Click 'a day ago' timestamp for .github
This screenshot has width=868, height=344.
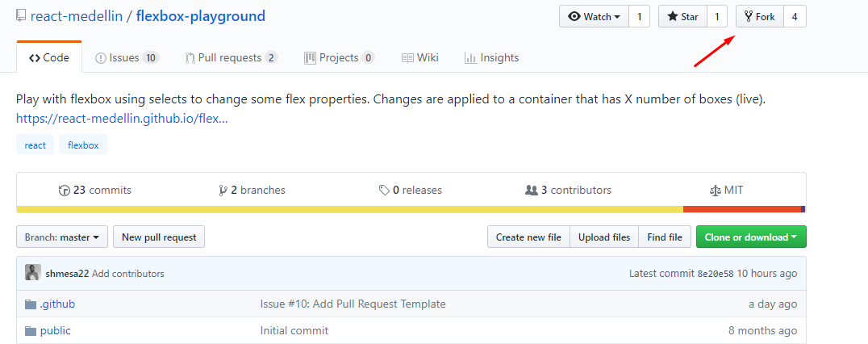pos(774,304)
